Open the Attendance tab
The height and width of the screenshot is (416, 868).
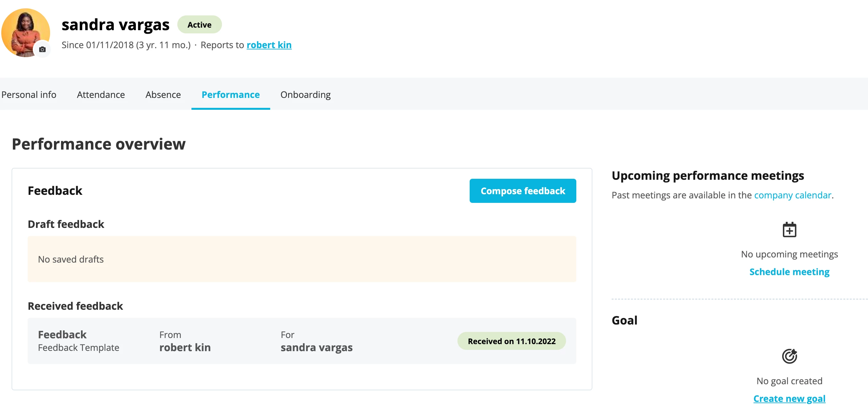pos(101,95)
